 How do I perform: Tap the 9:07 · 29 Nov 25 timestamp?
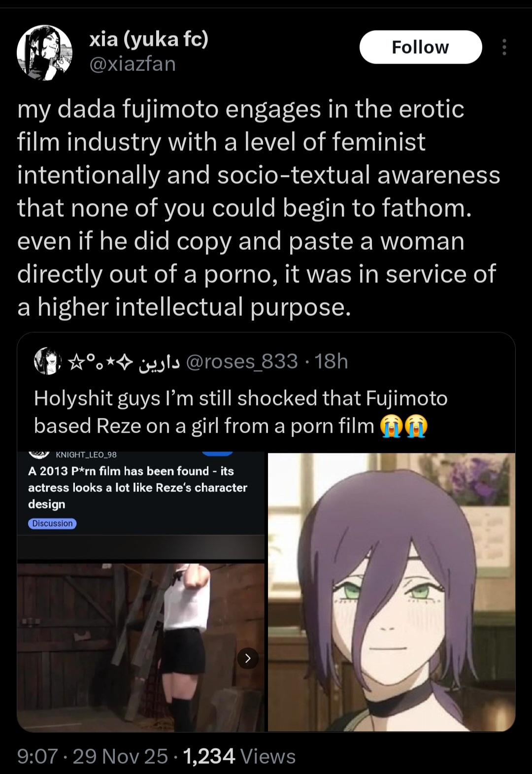coord(93,756)
